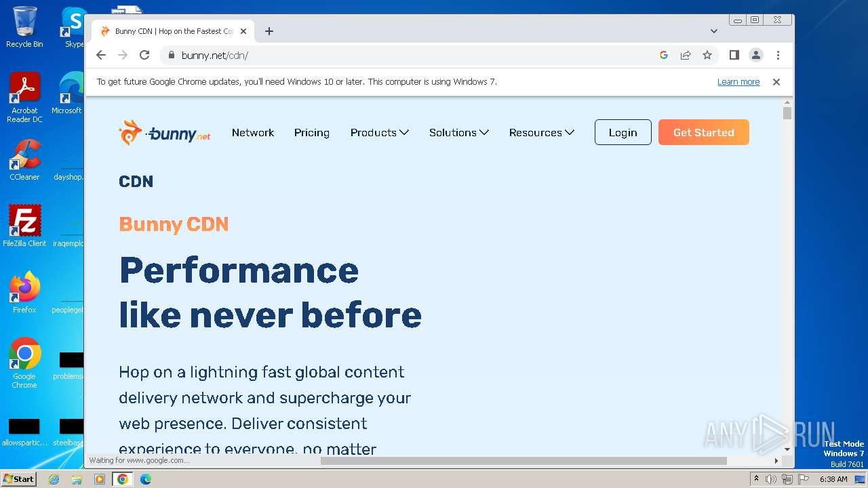Open the allowspartic desktop file
The height and width of the screenshot is (488, 868).
coord(24,432)
